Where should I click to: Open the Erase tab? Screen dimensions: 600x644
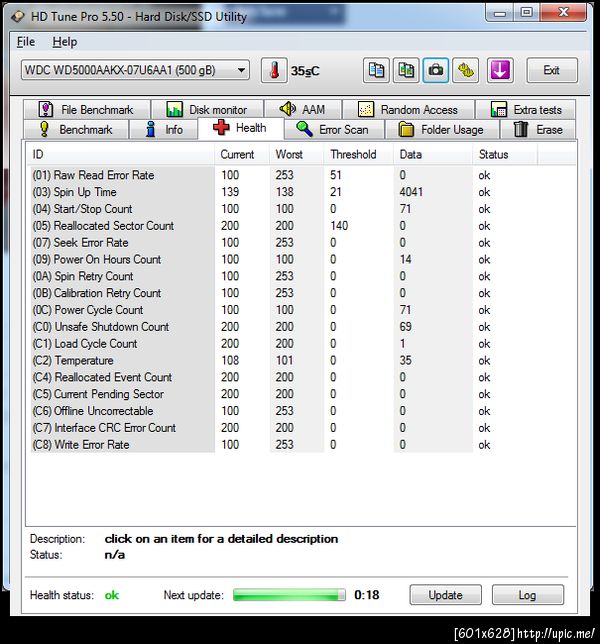pyautogui.click(x=538, y=129)
